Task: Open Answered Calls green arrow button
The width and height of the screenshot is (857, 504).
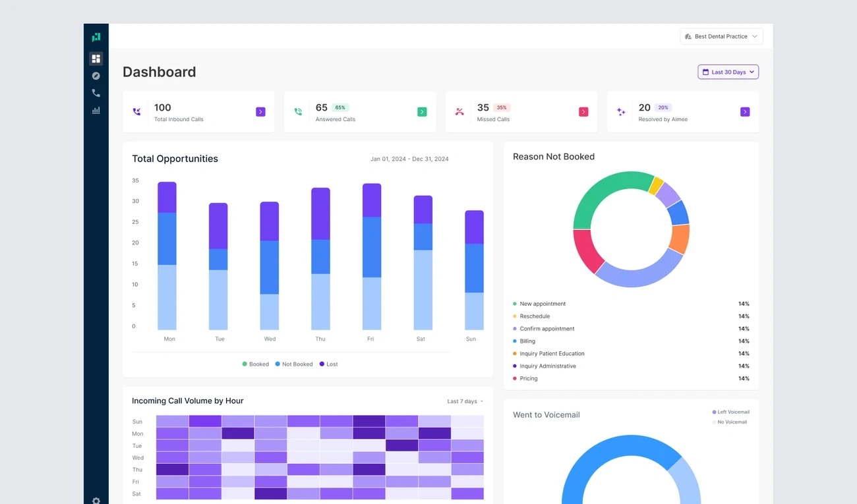Action: [x=422, y=112]
